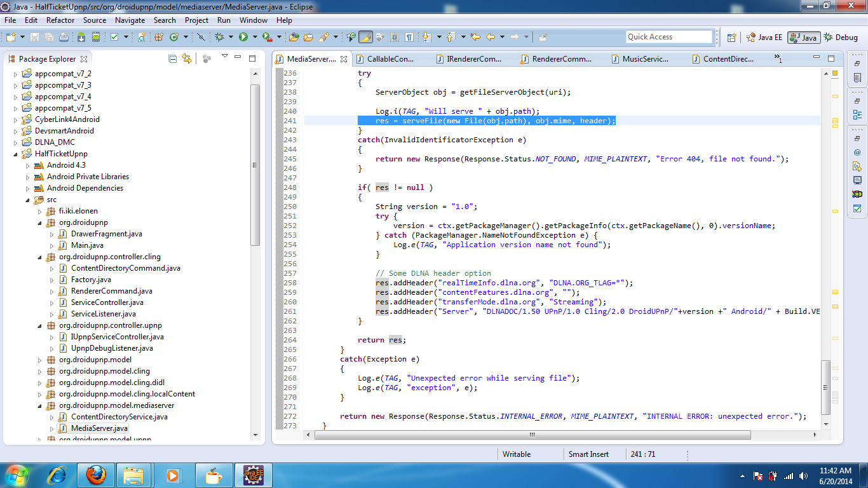Close the MediaServer.java editor tab
868x488 pixels.
pos(344,59)
